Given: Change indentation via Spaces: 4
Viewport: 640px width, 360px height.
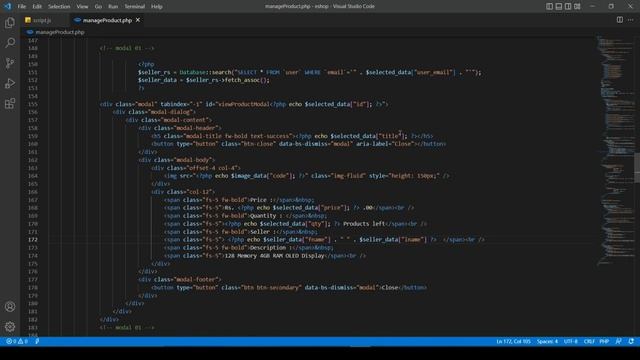Looking at the screenshot, I should coord(547,341).
